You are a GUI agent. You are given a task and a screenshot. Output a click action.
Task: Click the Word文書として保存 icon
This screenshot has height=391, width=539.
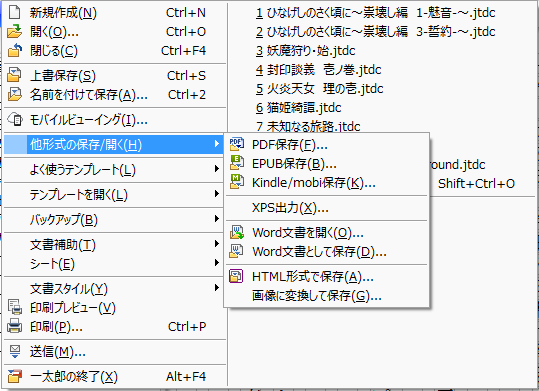pos(237,251)
